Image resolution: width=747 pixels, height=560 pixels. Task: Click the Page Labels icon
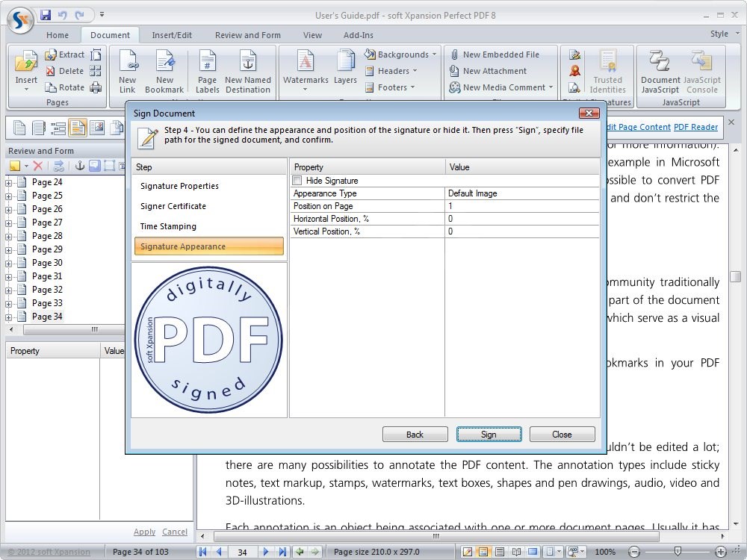coord(207,61)
